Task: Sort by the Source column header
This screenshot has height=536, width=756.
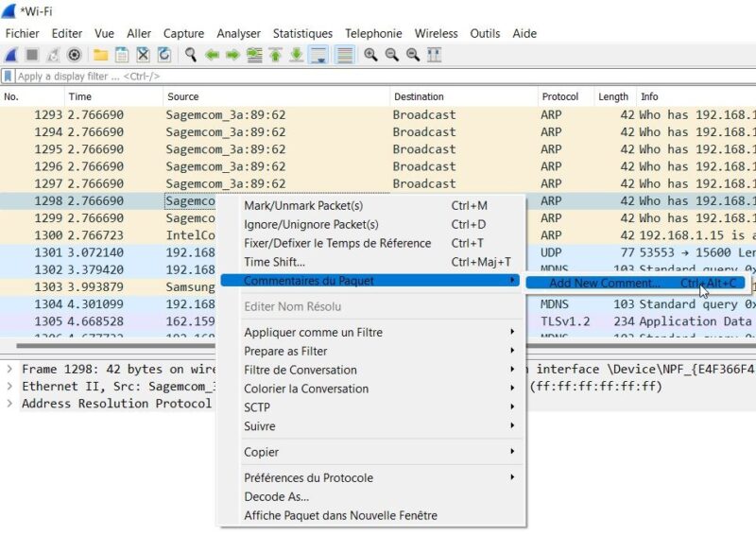Action: tap(277, 96)
